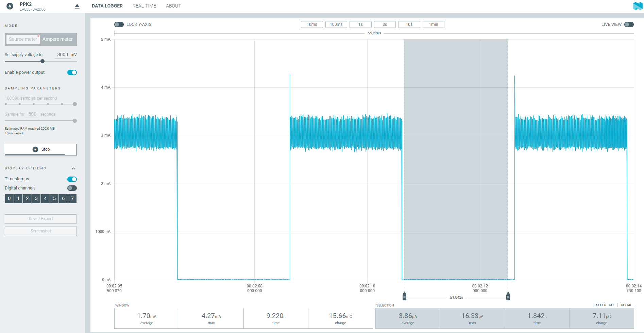Click the right selection handle marker
Screen dimensions: 644x333
(x=508, y=296)
